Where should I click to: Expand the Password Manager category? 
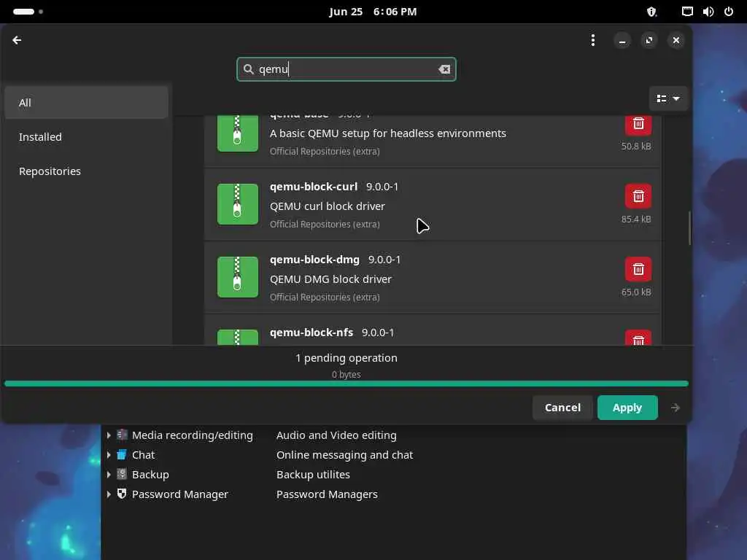point(109,494)
